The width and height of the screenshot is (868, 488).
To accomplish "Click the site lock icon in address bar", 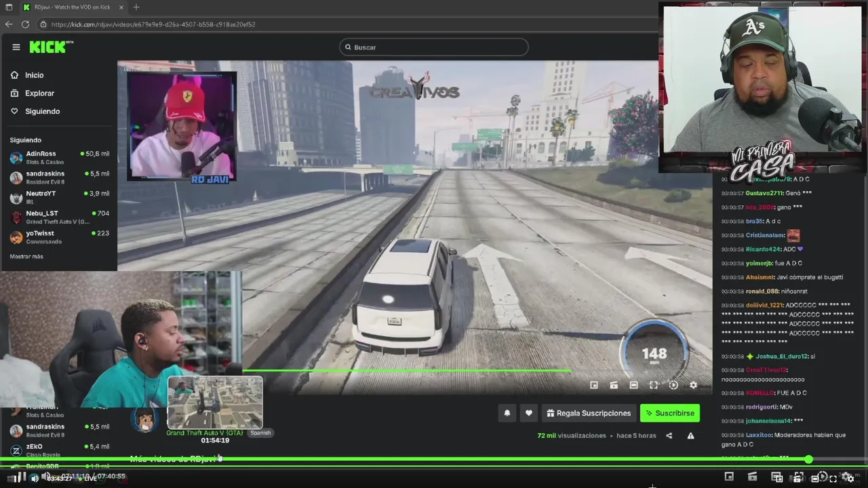I will [43, 24].
